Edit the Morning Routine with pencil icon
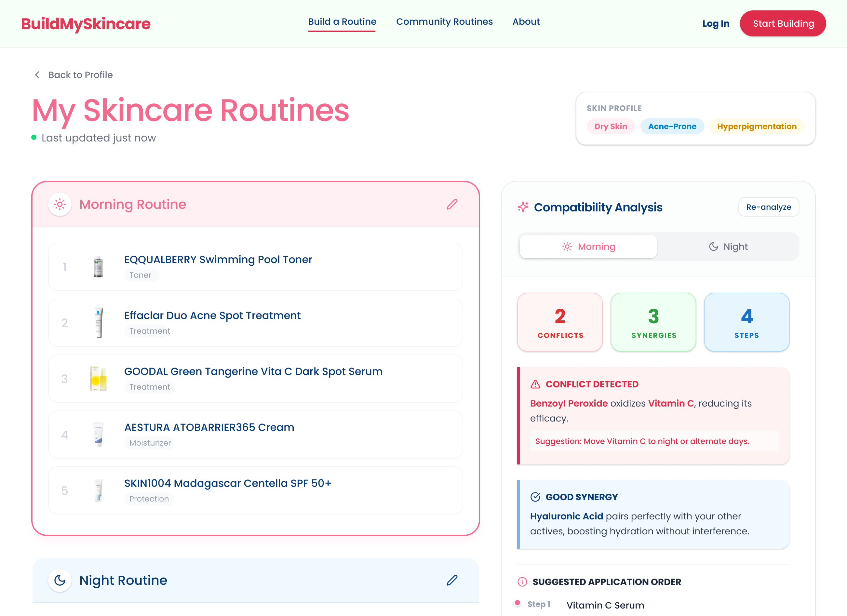Screen dimensions: 847x616 [x=452, y=204]
